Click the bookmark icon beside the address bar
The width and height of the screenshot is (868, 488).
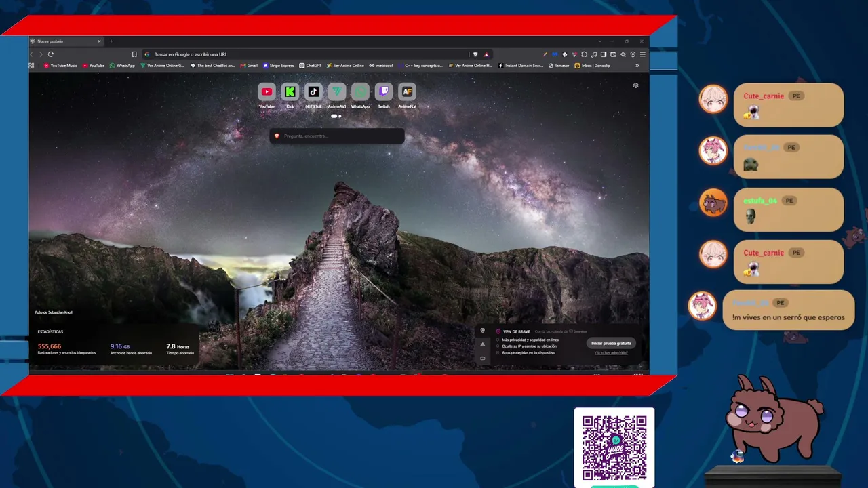[134, 54]
